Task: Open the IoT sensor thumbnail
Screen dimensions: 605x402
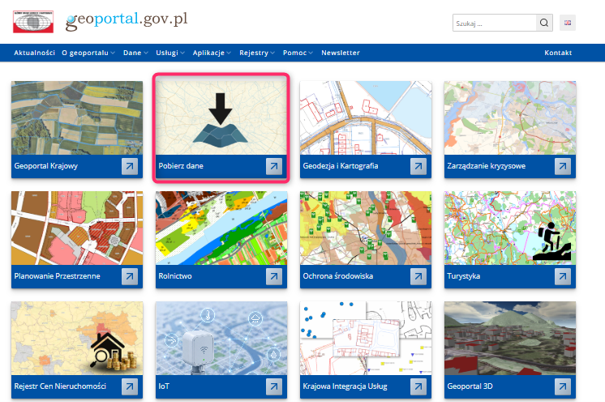Action: pos(221,338)
